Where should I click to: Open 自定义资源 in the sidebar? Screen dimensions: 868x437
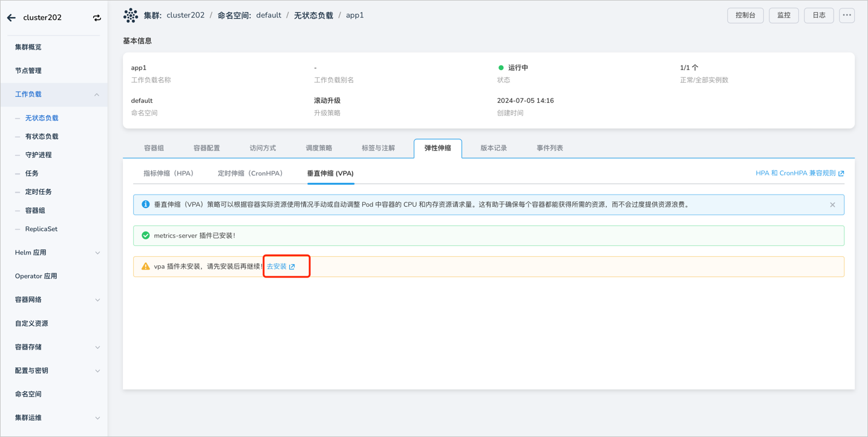31,323
